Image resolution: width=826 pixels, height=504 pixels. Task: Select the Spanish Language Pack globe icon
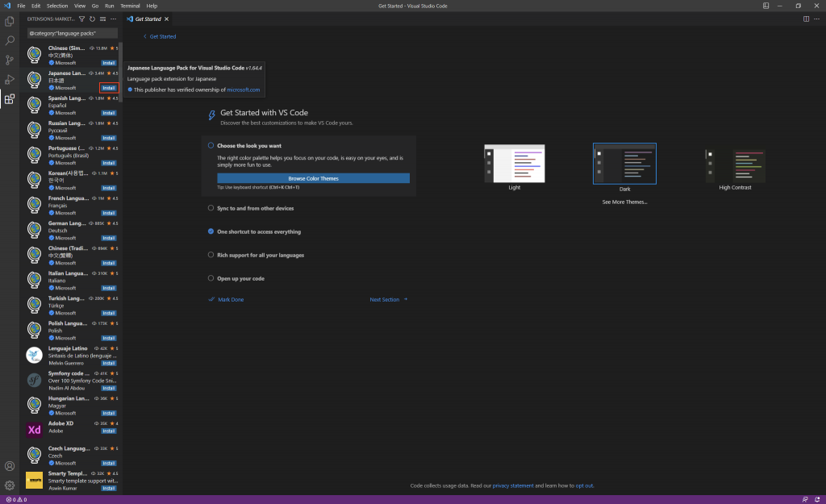(34, 105)
